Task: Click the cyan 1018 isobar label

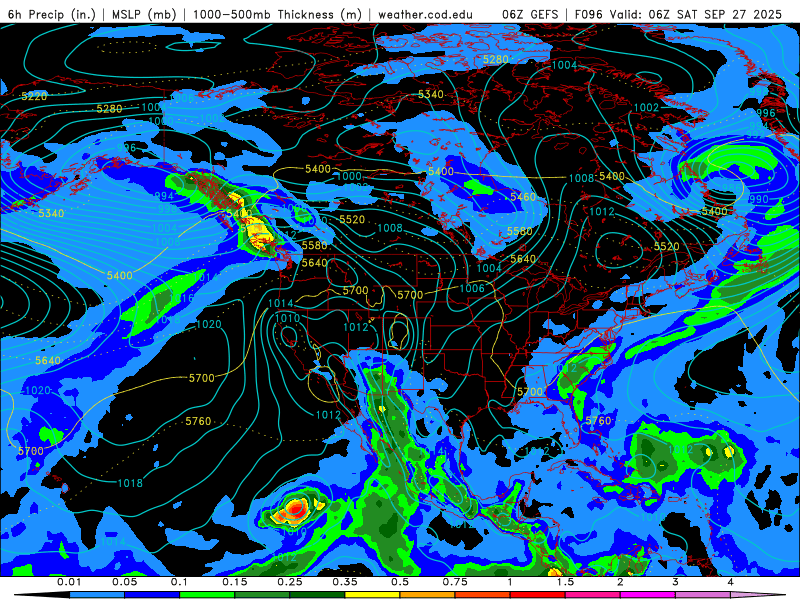Action: pyautogui.click(x=130, y=483)
